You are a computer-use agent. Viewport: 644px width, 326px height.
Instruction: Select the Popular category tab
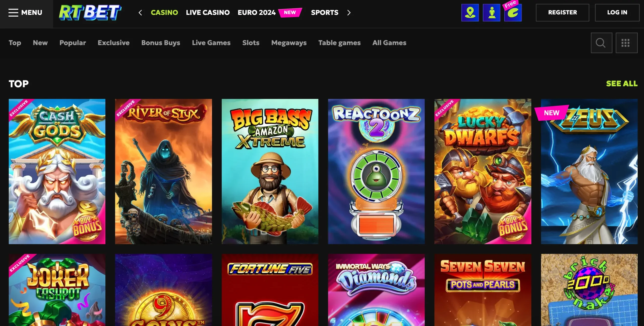(73, 43)
